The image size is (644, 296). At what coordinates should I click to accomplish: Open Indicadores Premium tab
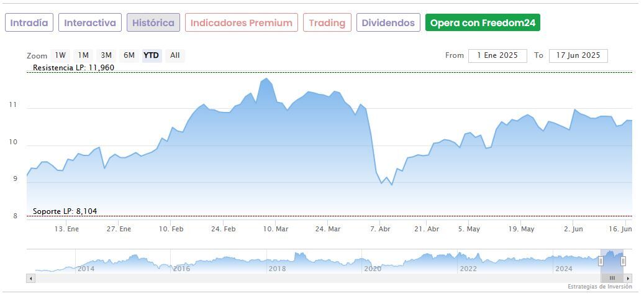pyautogui.click(x=242, y=23)
